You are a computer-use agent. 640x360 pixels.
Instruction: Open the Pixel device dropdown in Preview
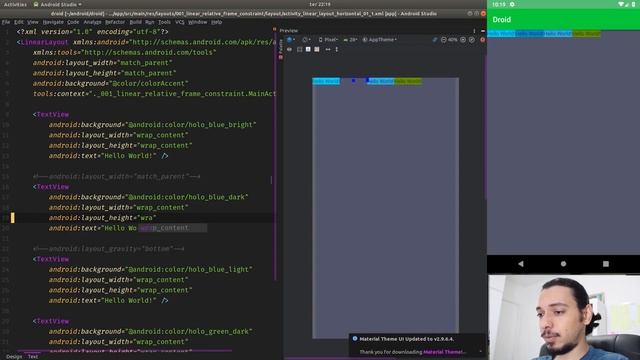click(x=329, y=40)
